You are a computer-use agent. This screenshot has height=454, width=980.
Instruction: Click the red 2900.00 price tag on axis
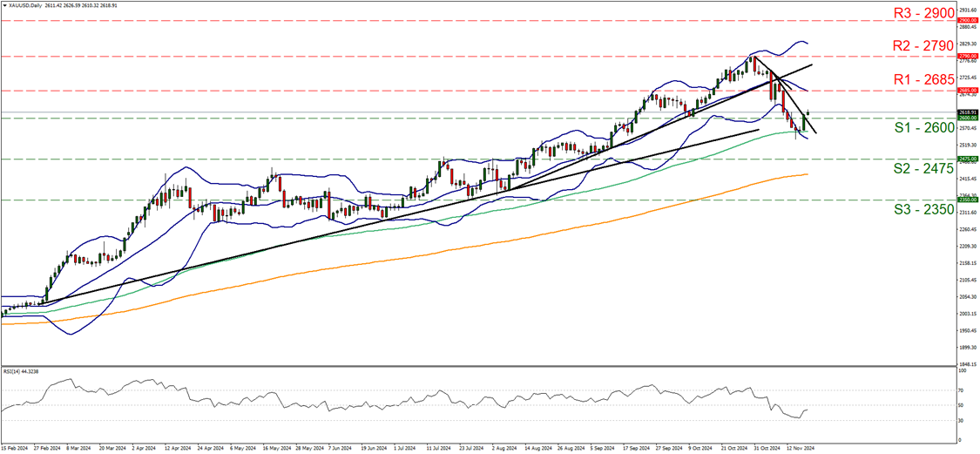coord(967,19)
